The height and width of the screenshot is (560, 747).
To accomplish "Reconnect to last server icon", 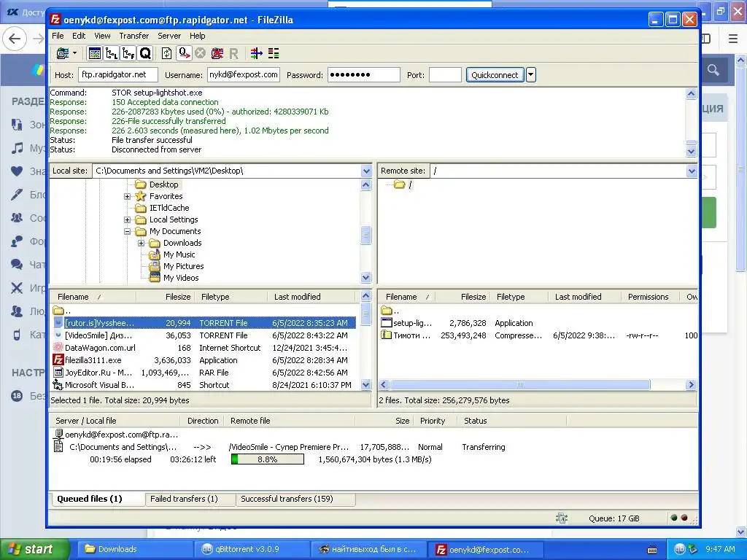I will pyautogui.click(x=233, y=53).
